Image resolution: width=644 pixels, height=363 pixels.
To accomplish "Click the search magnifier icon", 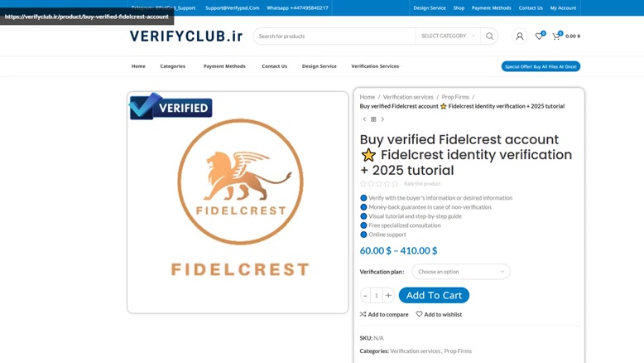I will point(489,36).
